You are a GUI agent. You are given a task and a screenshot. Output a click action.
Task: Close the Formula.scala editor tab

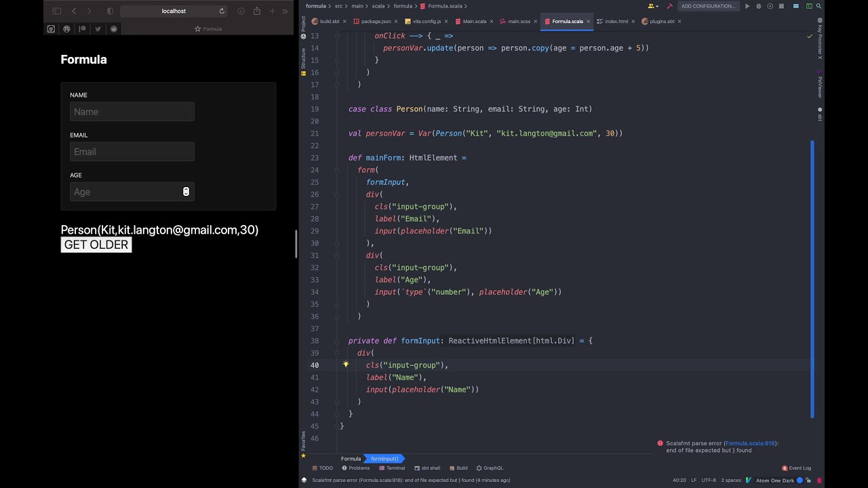[588, 21]
